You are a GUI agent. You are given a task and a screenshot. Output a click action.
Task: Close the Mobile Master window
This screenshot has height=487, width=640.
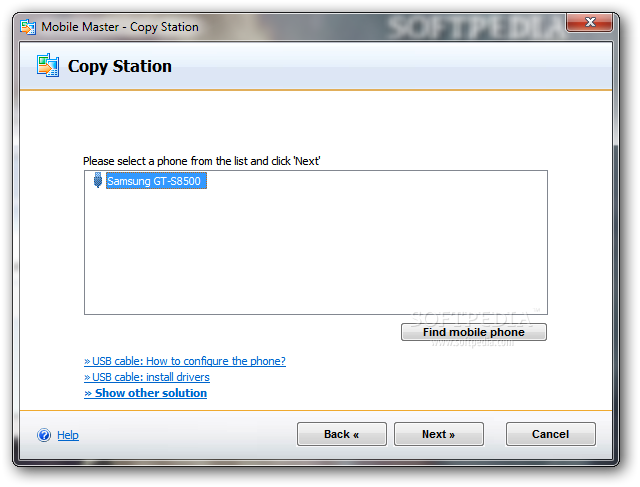pos(589,22)
